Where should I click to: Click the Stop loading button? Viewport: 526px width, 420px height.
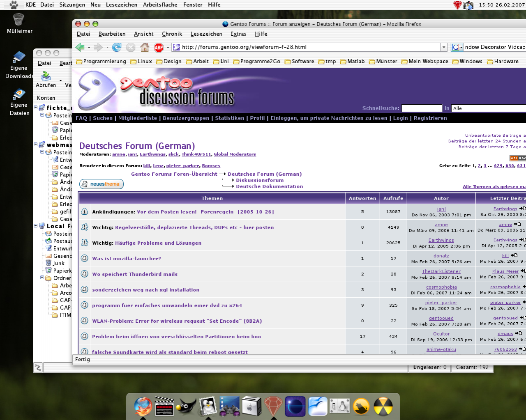(131, 48)
